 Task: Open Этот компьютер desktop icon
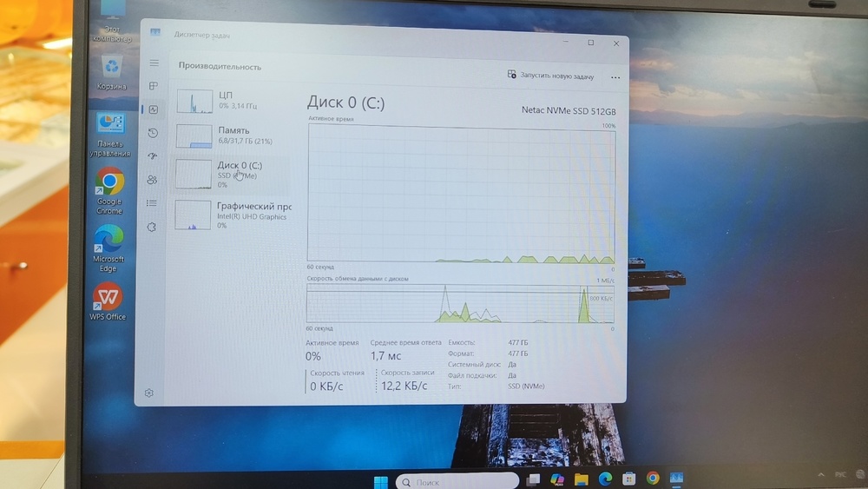point(112,23)
